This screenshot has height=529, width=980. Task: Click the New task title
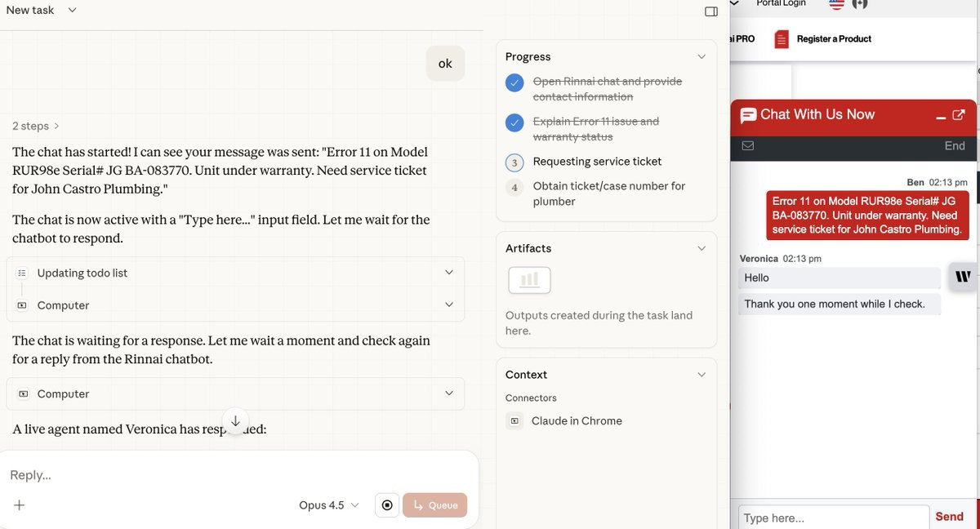tap(30, 11)
